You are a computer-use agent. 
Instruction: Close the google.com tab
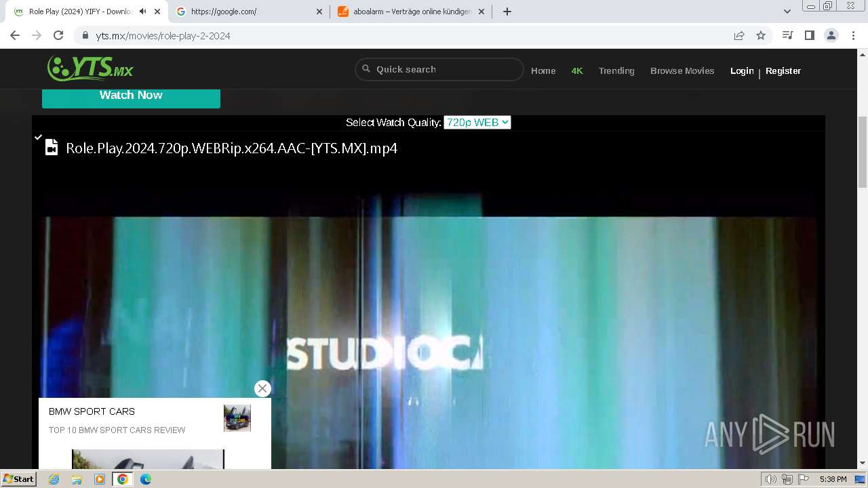[x=319, y=12]
